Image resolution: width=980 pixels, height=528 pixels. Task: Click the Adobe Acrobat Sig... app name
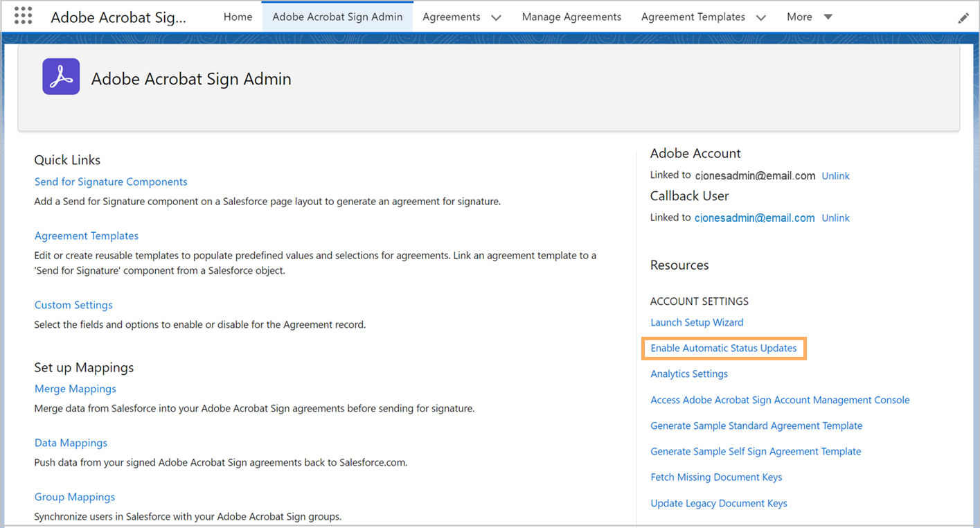coord(118,17)
